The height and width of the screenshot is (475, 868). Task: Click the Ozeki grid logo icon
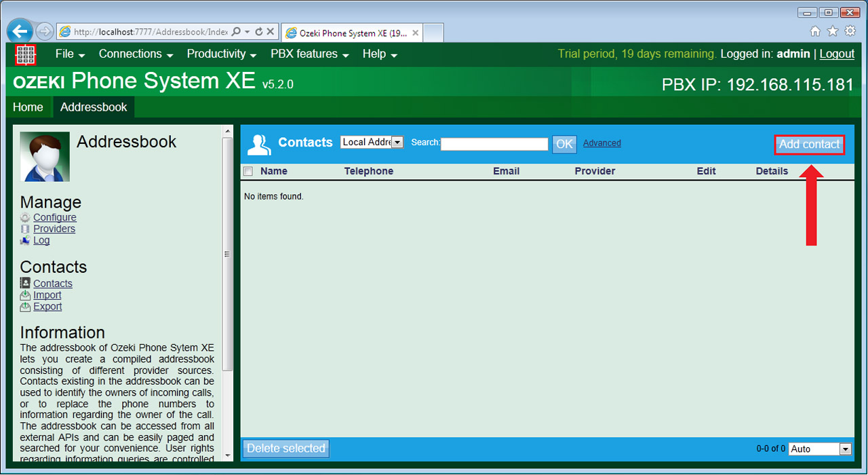(25, 55)
